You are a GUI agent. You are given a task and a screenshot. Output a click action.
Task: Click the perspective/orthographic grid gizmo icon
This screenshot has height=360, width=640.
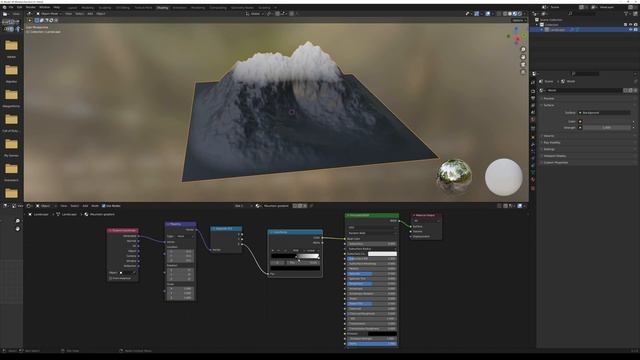pos(523,72)
